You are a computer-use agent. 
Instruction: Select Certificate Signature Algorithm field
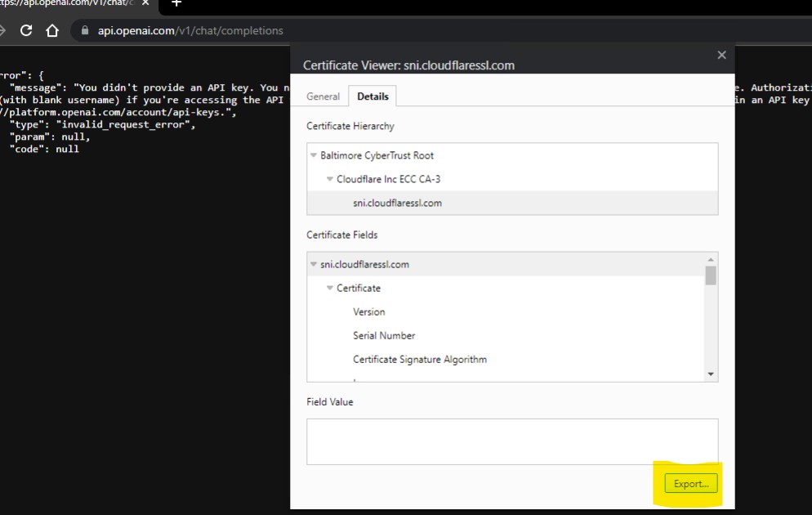point(419,359)
